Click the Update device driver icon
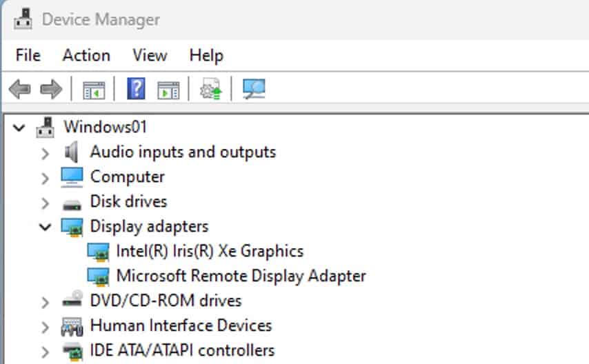Viewport: 589px width, 364px height. (210, 90)
